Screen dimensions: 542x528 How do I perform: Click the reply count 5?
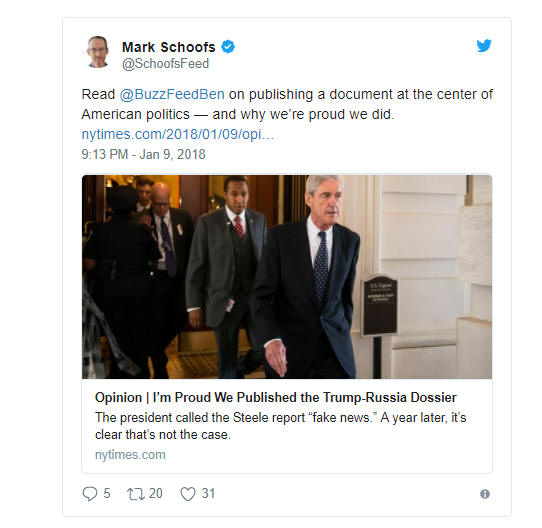pos(107,493)
